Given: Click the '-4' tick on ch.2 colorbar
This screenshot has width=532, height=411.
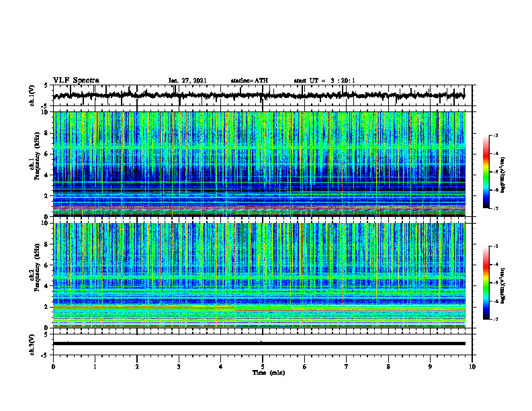Looking at the screenshot, I should [495, 265].
